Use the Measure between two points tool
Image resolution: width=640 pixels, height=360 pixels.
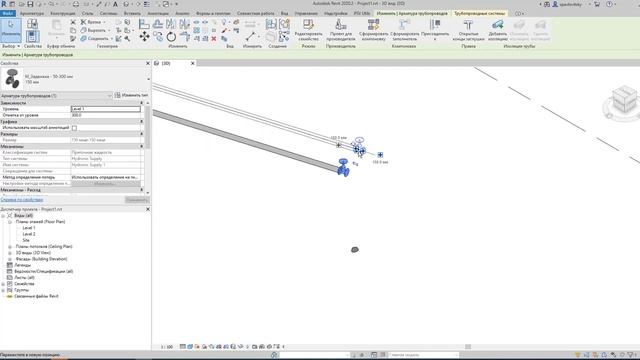(250, 37)
